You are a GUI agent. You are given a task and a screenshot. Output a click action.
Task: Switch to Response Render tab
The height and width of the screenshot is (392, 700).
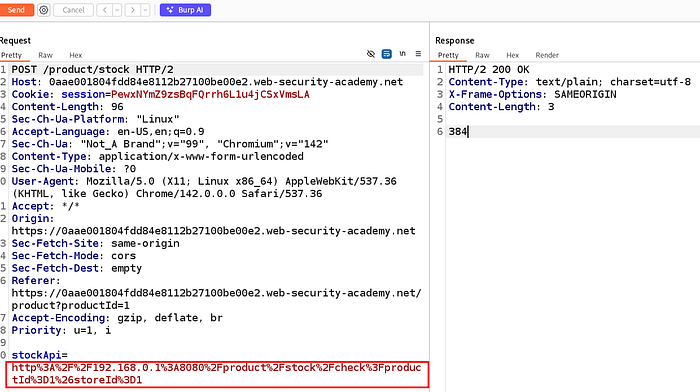click(x=547, y=55)
